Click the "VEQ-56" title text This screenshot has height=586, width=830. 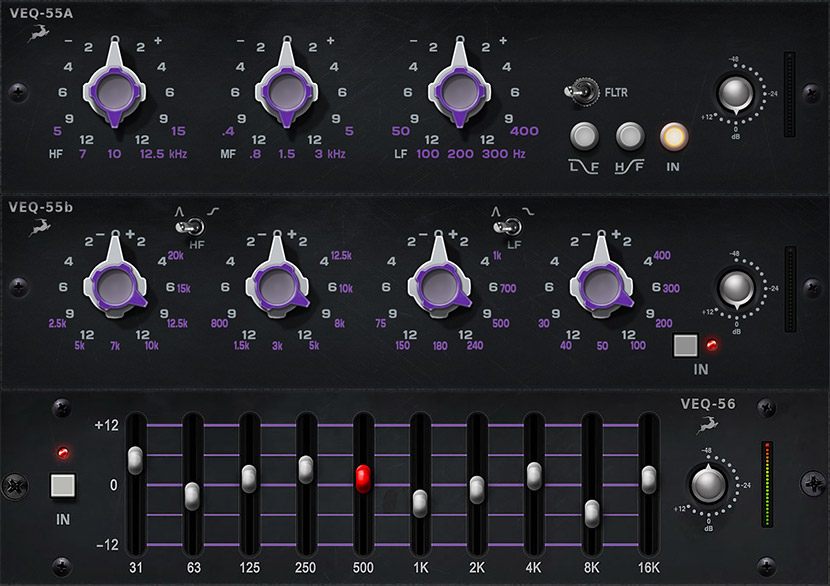click(x=708, y=404)
